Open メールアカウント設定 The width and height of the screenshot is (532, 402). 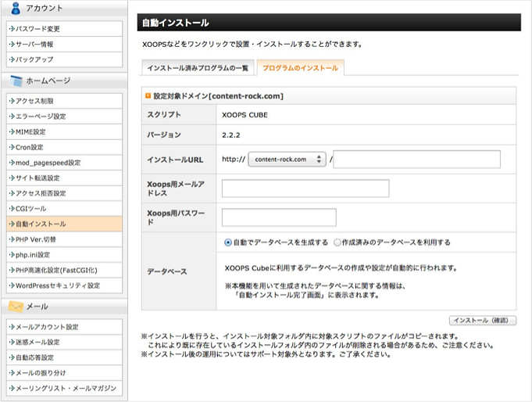65,327
